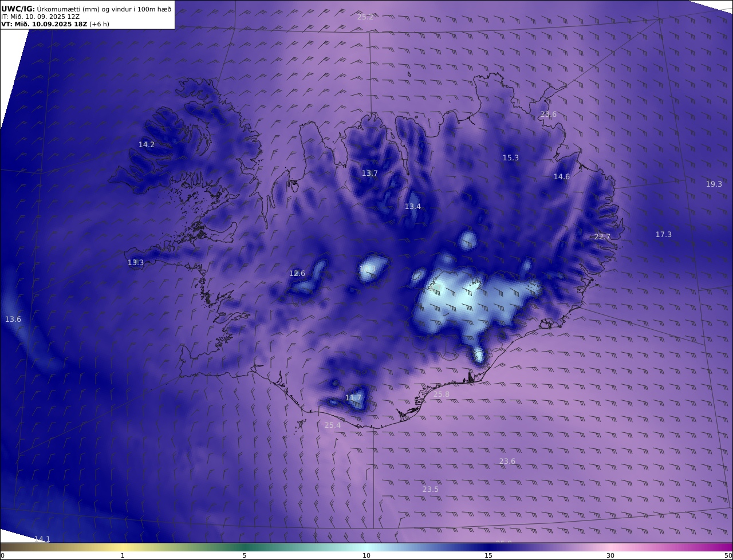
Task: Click the 17.3 value label
Action: tap(664, 235)
